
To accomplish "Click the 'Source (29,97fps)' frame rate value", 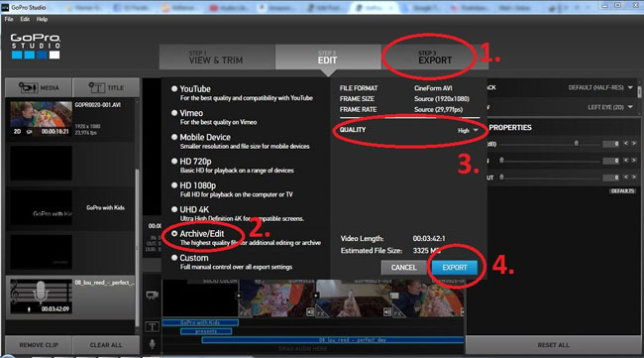I will click(x=438, y=109).
